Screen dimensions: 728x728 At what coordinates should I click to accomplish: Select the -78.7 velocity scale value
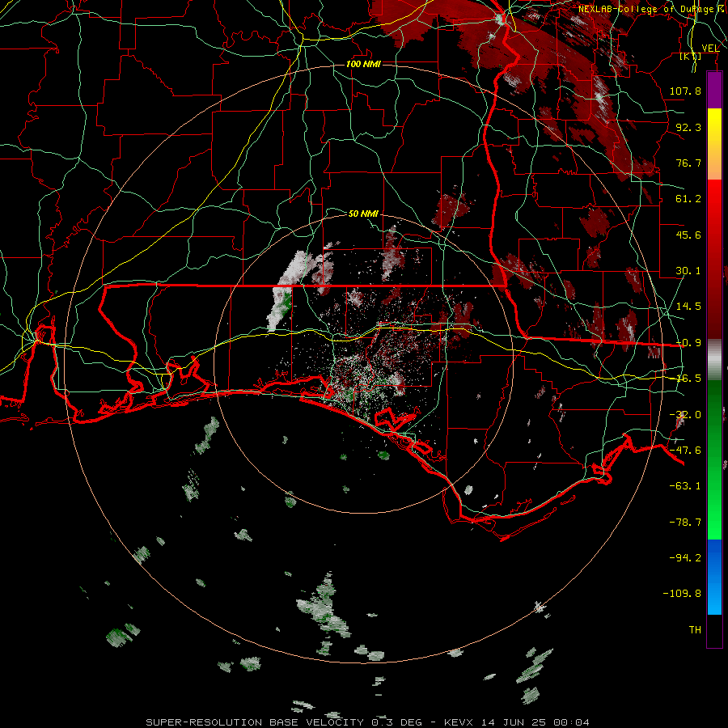coord(685,523)
